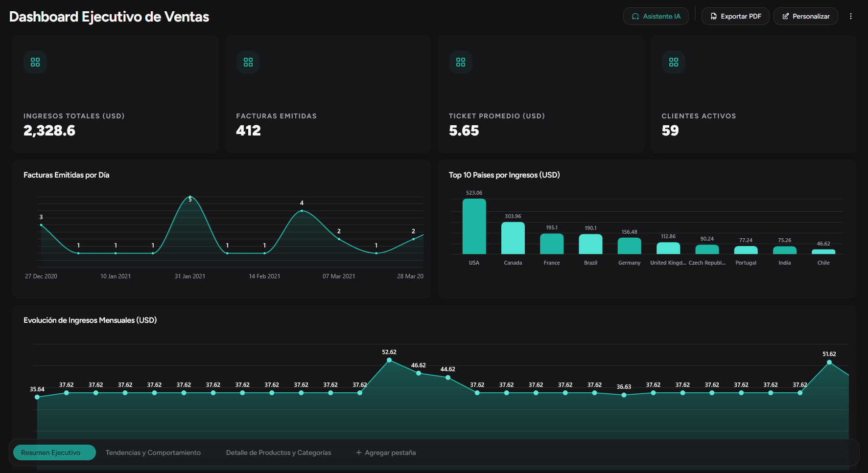Click the 46.62 point in monthly revenue
The width and height of the screenshot is (868, 473).
pos(419,373)
